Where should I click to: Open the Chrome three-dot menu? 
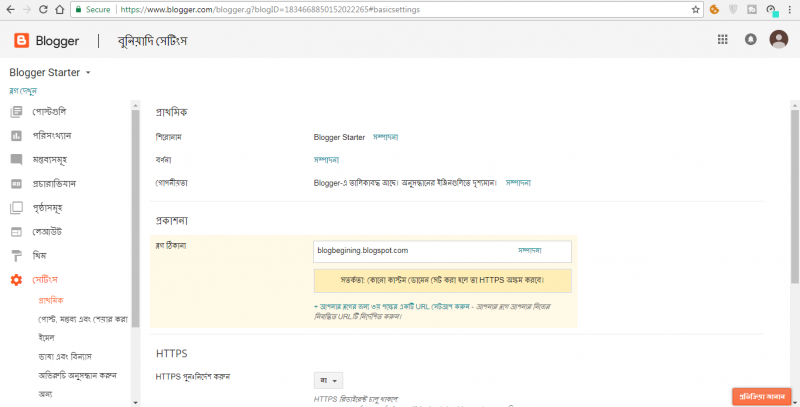coord(789,10)
